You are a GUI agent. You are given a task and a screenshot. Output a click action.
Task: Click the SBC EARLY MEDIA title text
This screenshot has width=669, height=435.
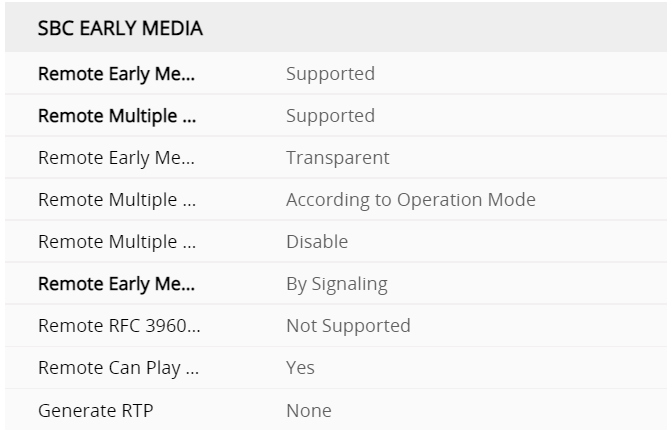click(120, 28)
